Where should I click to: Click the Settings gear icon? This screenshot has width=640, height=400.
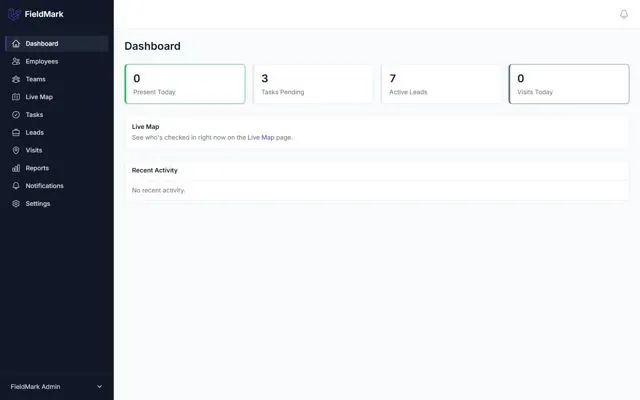coord(16,203)
